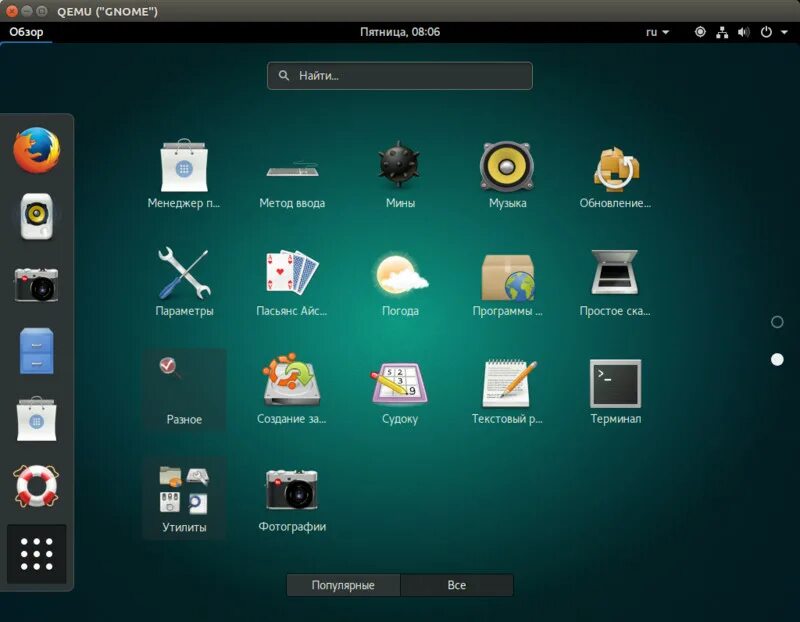
Task: Open the shopping bag software app in dock
Action: click(36, 418)
